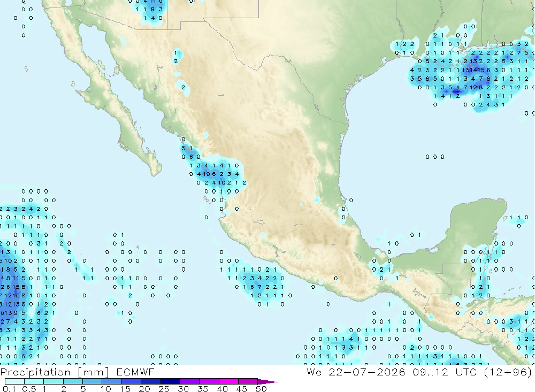This screenshot has width=535, height=392.
Task: Select the legend swatch between 45 and 50
Action: pos(248,381)
